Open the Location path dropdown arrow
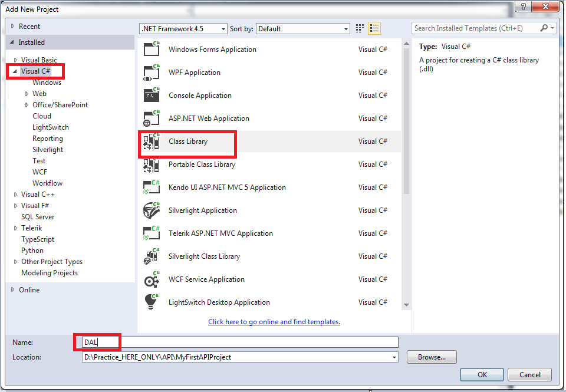The height and width of the screenshot is (392, 566). pos(394,357)
